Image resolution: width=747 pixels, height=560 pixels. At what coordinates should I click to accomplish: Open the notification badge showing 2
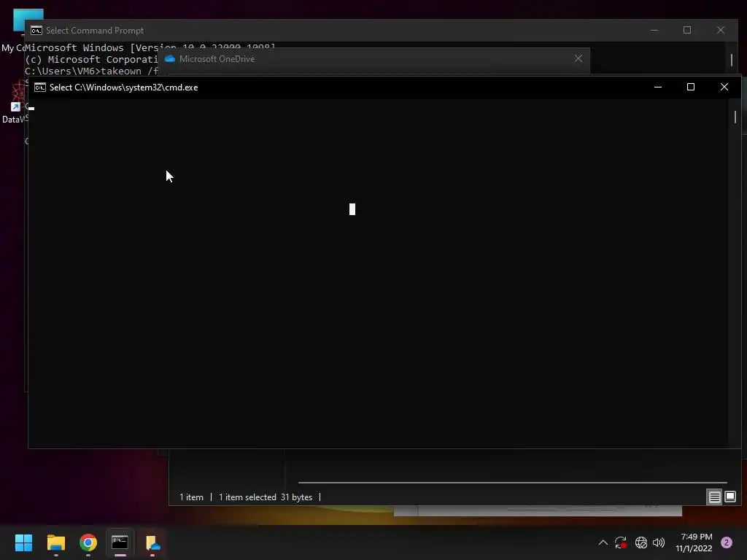[x=727, y=542]
